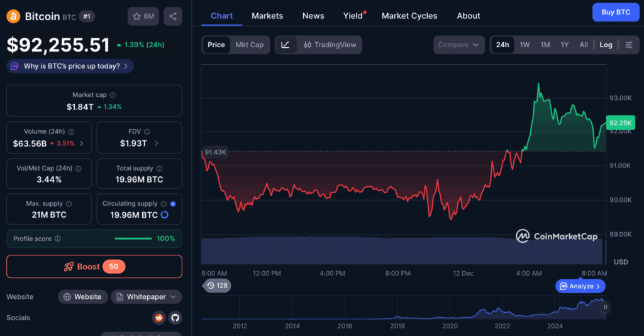Open the Markets tab
Image resolution: width=644 pixels, height=336 pixels.
click(267, 16)
